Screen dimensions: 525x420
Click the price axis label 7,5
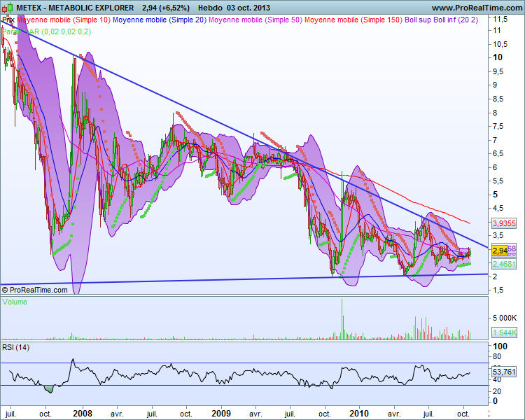click(x=499, y=126)
